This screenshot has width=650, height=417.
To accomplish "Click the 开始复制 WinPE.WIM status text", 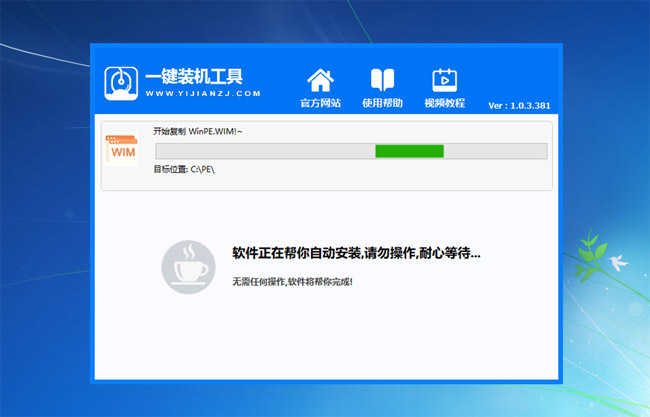I will click(198, 132).
